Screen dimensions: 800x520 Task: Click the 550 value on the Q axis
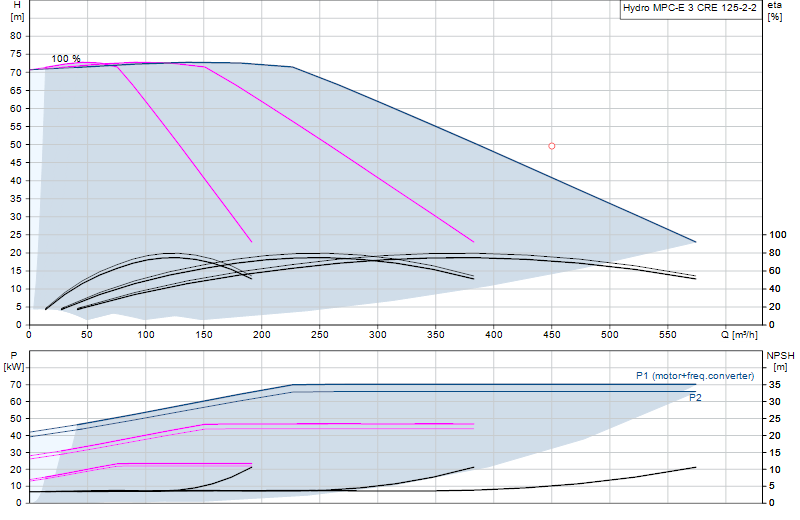click(x=668, y=335)
